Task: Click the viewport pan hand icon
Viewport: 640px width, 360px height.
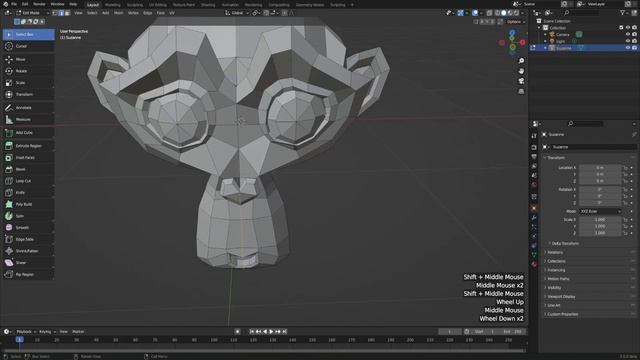Action: [521, 71]
